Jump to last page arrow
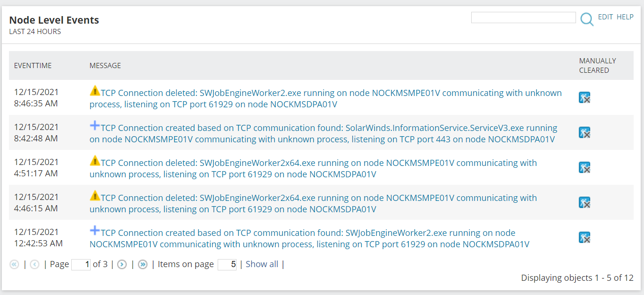The width and height of the screenshot is (644, 295). point(143,265)
